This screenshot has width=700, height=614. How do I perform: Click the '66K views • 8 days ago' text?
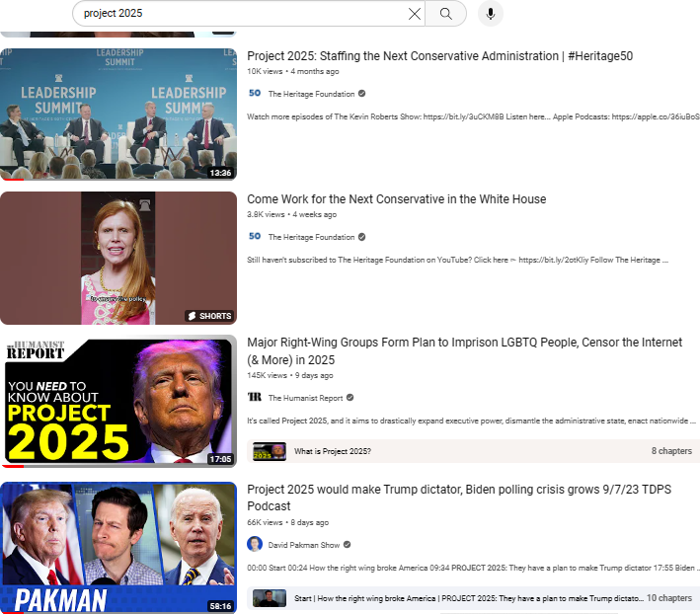[x=287, y=522]
